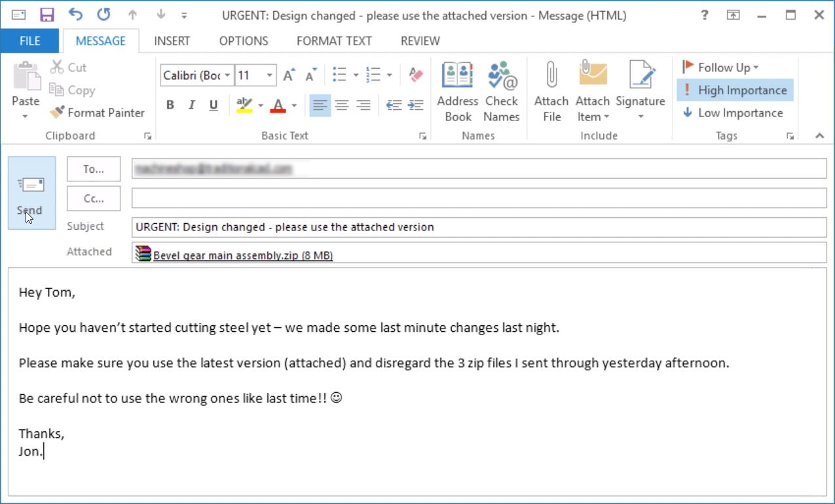Save the message using the floppy disk icon
The image size is (835, 504).
tap(47, 15)
